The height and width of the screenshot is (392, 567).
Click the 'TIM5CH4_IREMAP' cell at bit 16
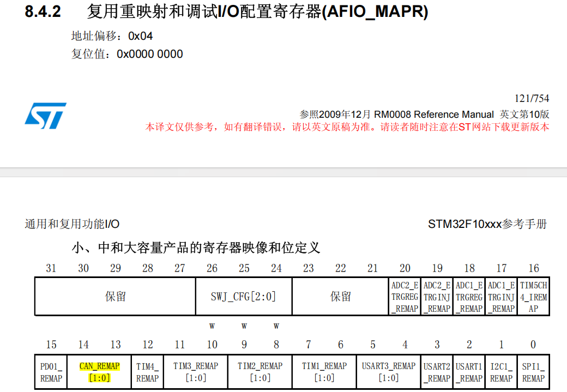(x=533, y=297)
